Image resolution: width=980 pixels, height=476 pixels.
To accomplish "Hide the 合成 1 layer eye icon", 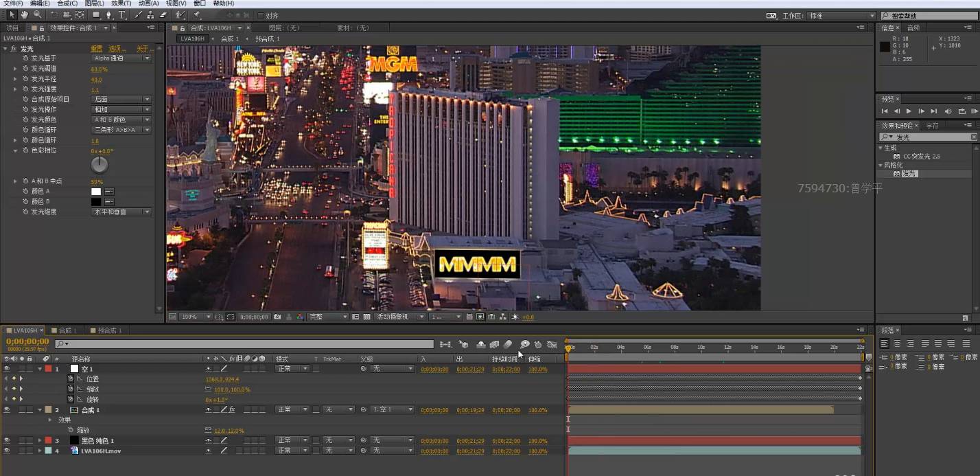I will 6,409.
